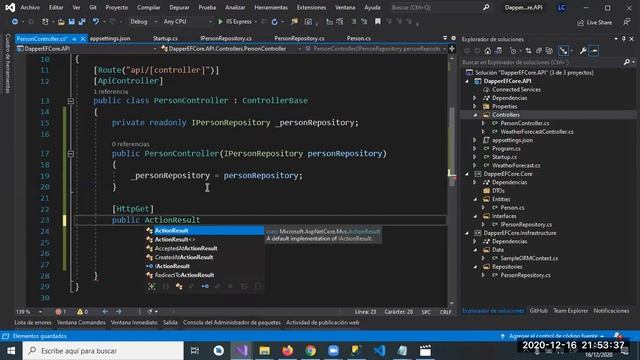The height and width of the screenshot is (360, 640).
Task: Open Consola del Administrador de paquetes tab
Action: click(x=231, y=323)
